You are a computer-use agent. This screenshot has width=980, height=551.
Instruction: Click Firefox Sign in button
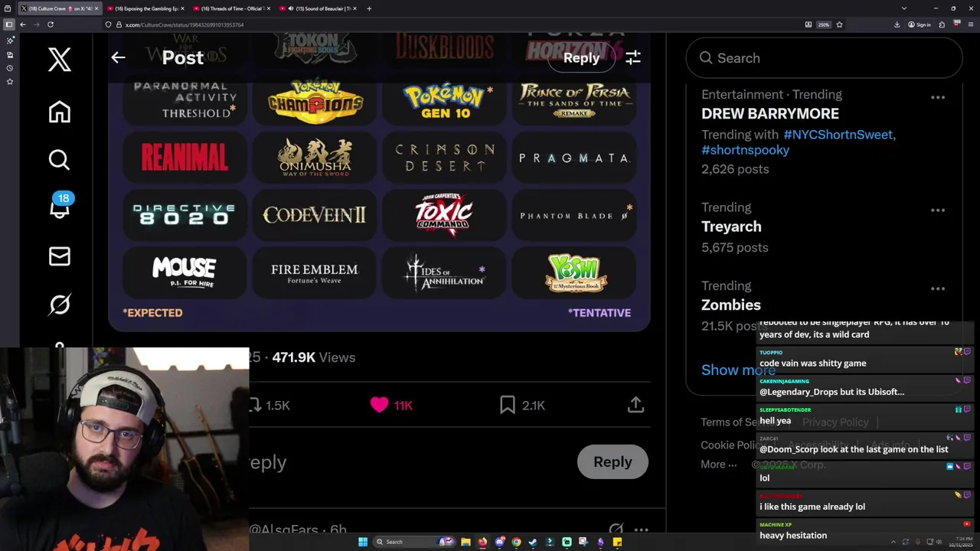[x=920, y=24]
